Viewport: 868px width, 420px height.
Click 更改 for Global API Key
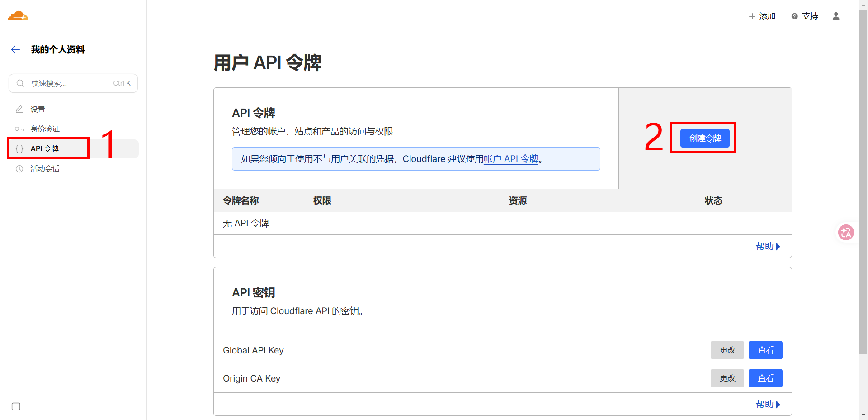click(727, 350)
